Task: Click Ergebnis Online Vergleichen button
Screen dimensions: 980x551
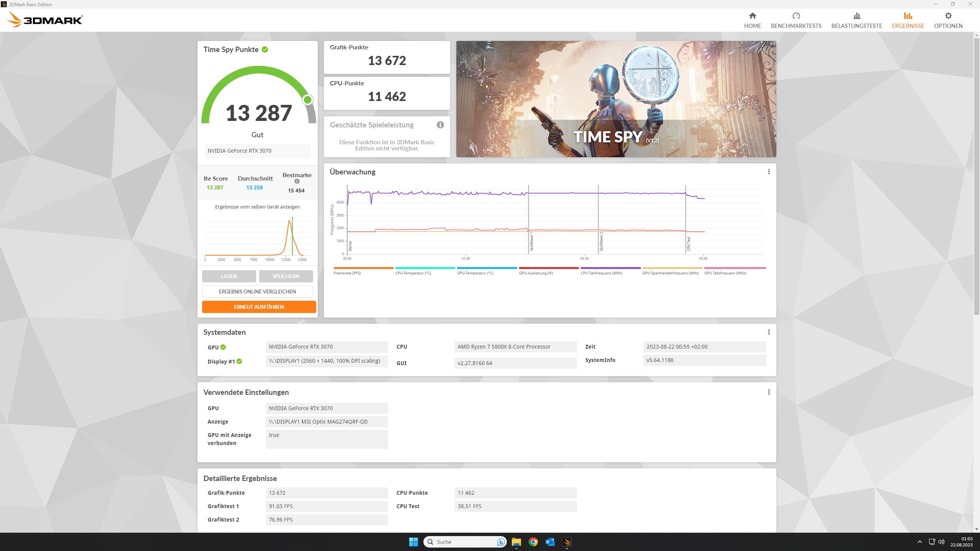Action: tap(257, 292)
